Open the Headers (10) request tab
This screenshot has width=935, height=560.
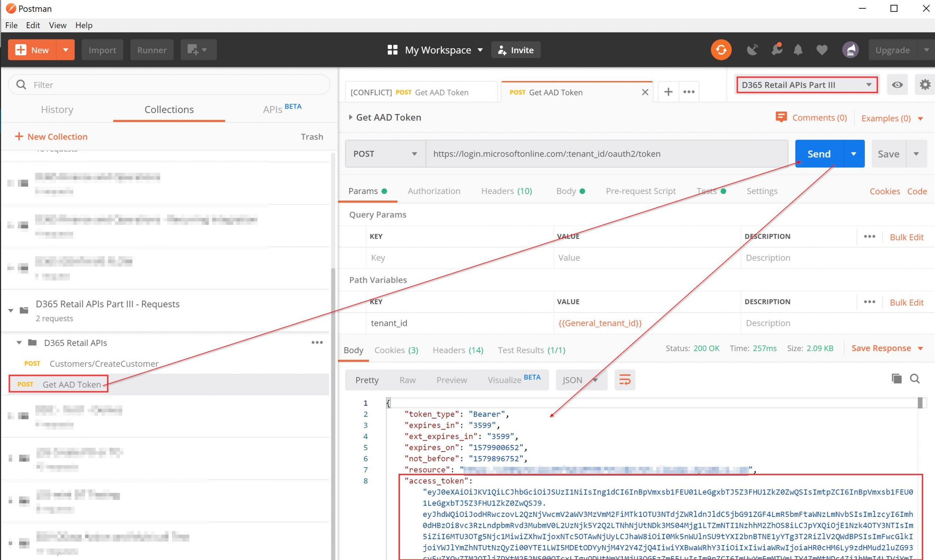coord(507,191)
